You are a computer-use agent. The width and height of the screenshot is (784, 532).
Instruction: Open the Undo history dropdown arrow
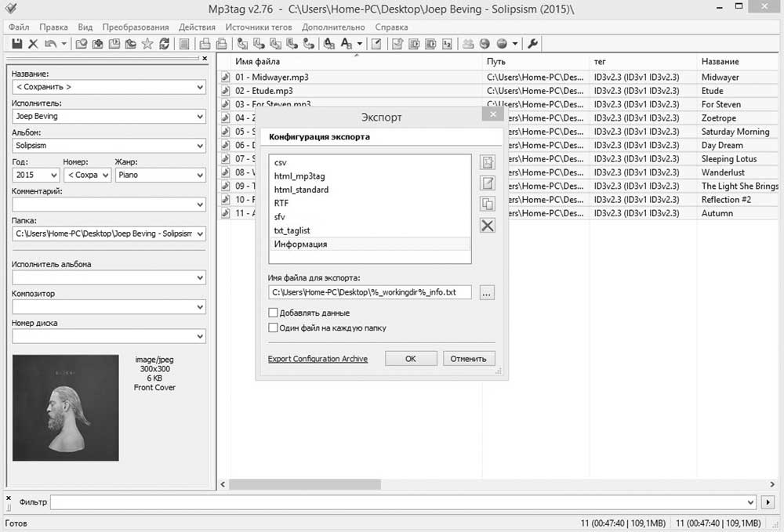64,44
